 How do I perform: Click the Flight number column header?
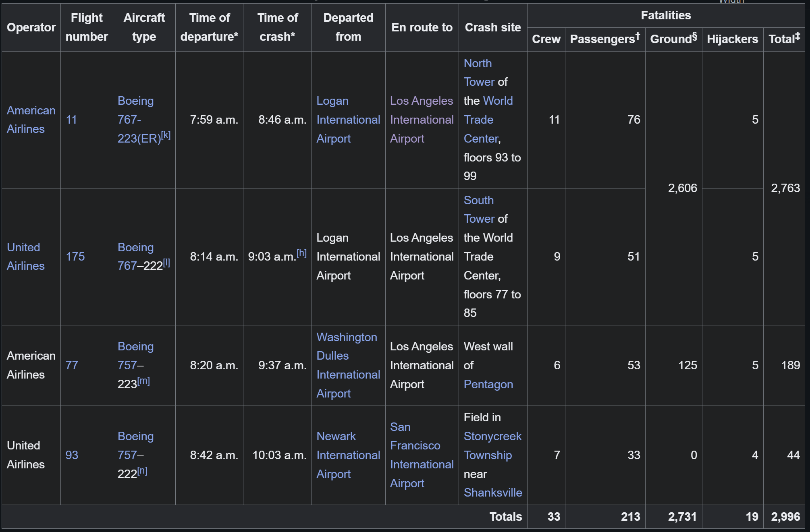tap(87, 27)
